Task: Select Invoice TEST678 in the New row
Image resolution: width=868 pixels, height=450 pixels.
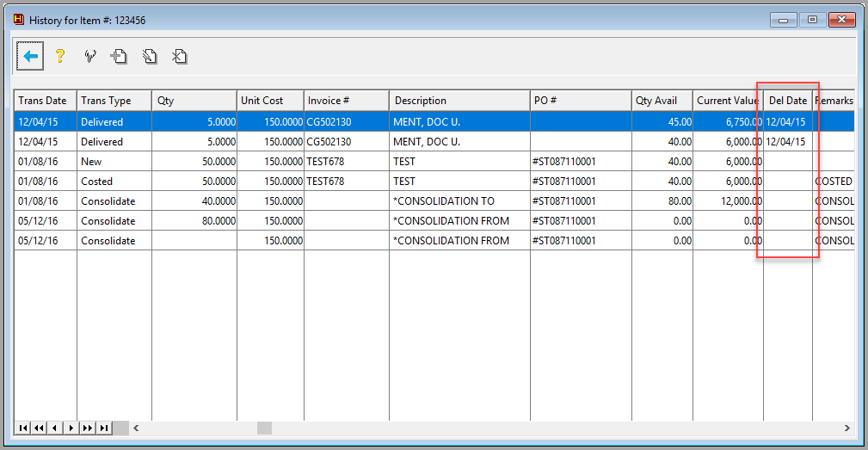Action: (x=347, y=162)
